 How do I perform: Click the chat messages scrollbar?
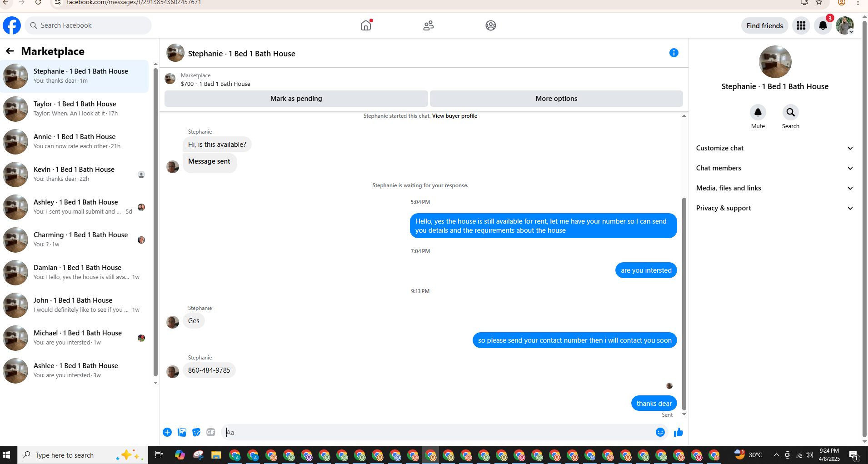click(x=684, y=304)
